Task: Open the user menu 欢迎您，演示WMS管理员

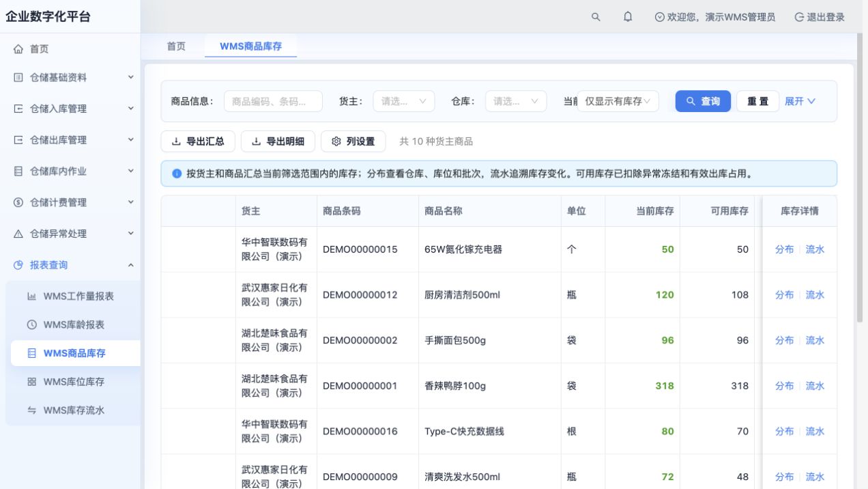Action: click(x=715, y=17)
